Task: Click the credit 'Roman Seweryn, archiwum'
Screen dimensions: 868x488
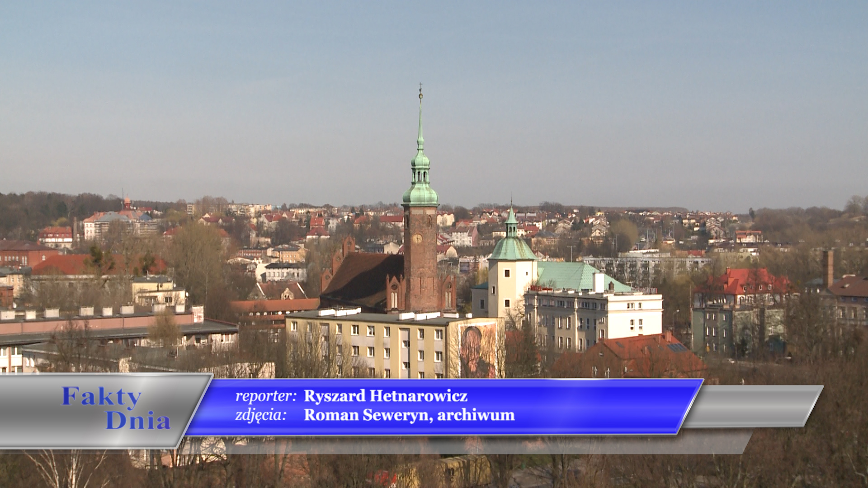Action: (409, 415)
